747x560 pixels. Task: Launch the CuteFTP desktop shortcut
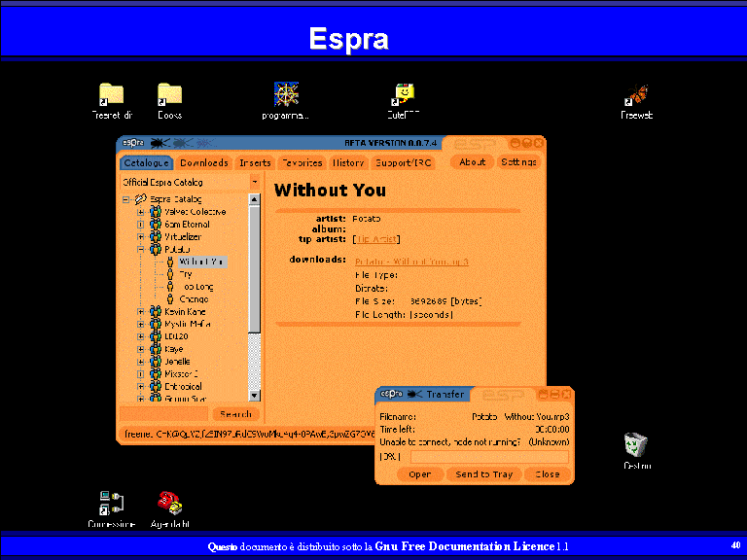click(404, 94)
